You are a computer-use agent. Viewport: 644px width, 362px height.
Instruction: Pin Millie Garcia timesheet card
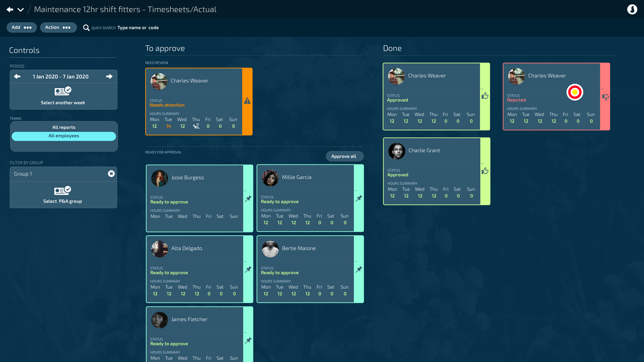(359, 198)
